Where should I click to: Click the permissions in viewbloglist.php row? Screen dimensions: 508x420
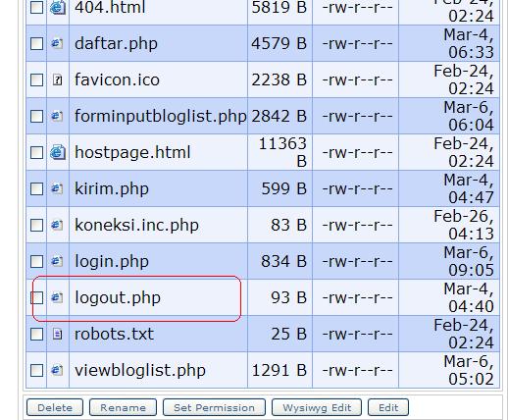click(357, 370)
